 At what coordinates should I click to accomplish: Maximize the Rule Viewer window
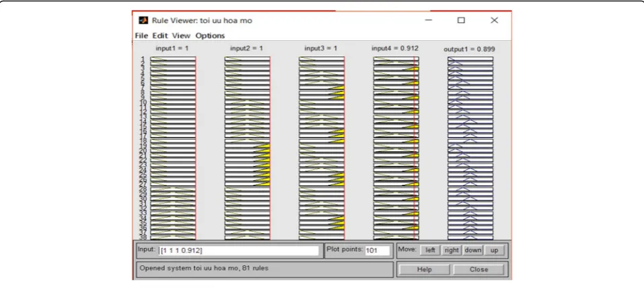461,20
